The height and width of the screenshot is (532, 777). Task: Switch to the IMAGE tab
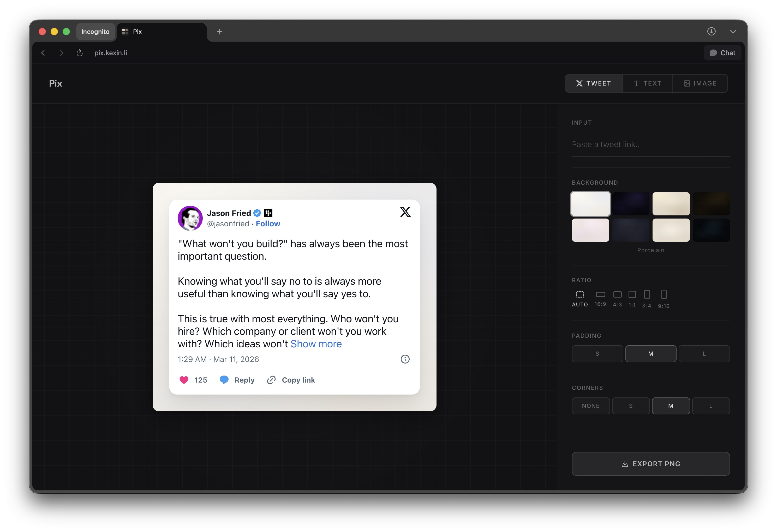coord(700,83)
